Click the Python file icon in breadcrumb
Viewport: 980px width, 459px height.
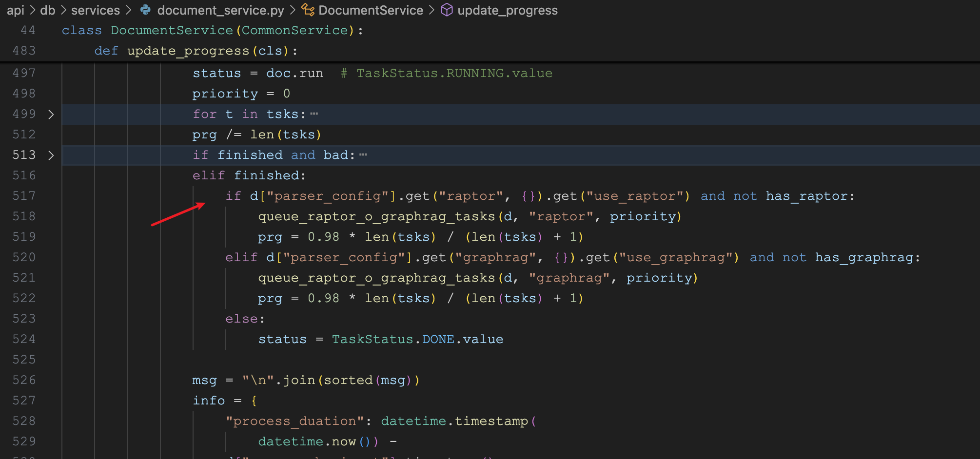[x=145, y=10]
